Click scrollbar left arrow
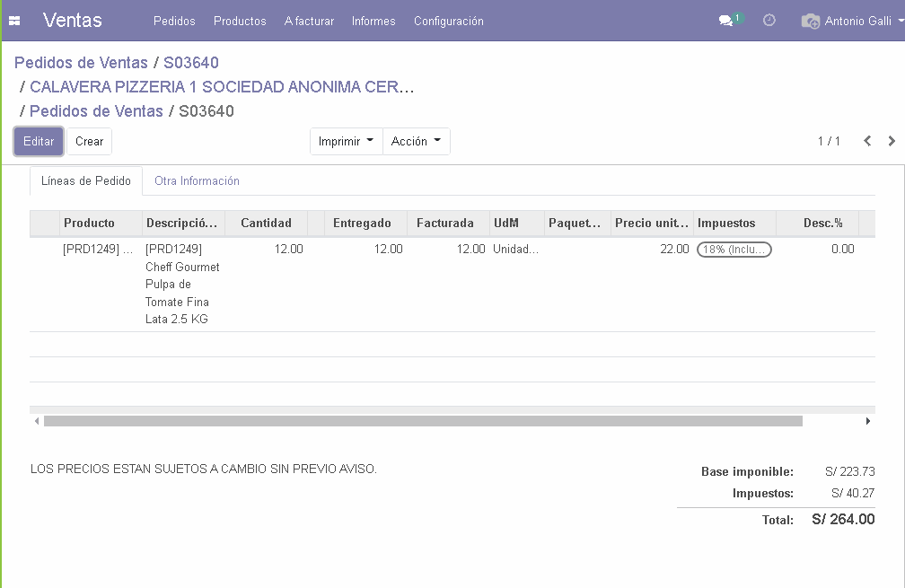 (x=36, y=421)
